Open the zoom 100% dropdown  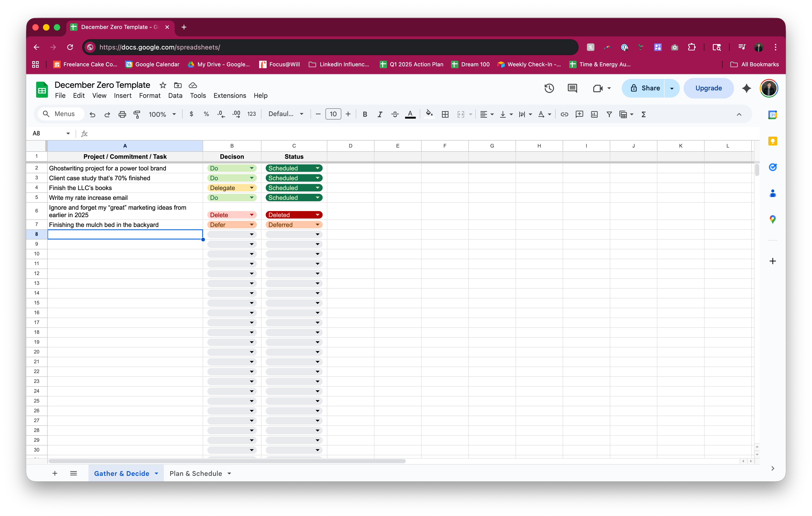click(162, 114)
